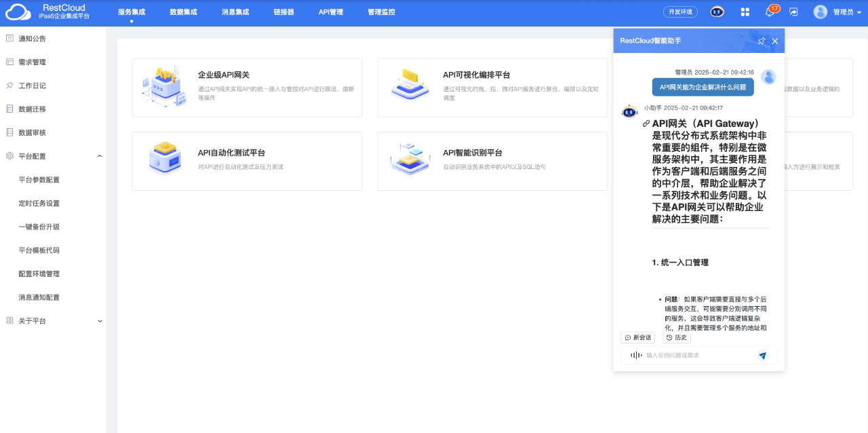The height and width of the screenshot is (433, 868).
Task: Close the RestCloud智能助手 panel
Action: (x=775, y=41)
